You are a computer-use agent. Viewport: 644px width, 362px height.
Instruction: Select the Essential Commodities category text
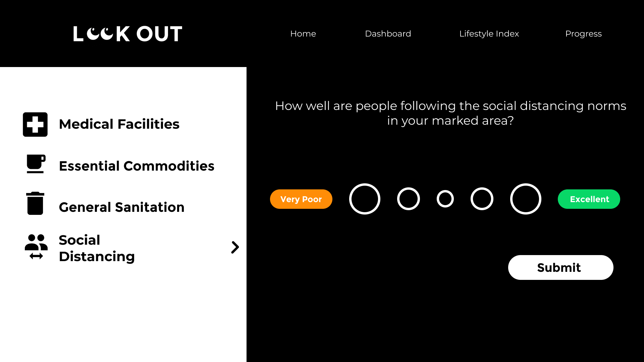pos(137,166)
